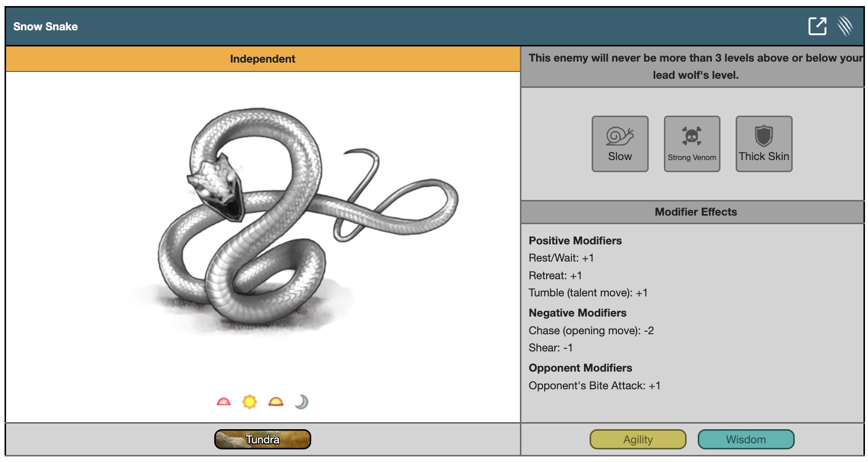Click the Chase opening move modifier line
Image resolution: width=868 pixels, height=462 pixels.
coord(591,331)
